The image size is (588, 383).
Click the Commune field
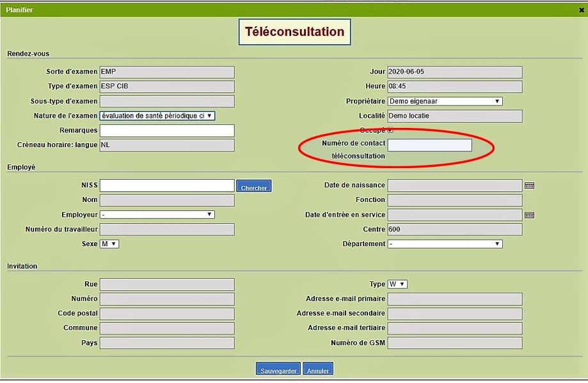tap(167, 328)
